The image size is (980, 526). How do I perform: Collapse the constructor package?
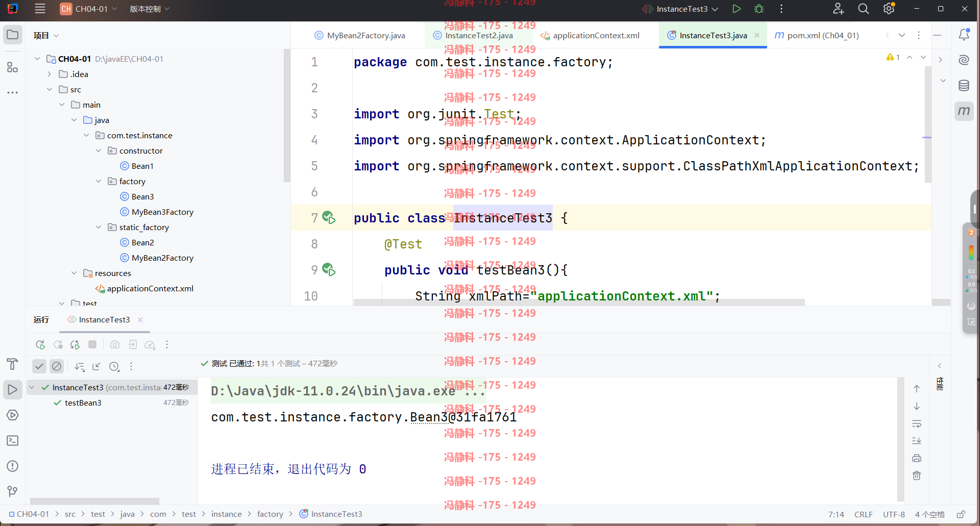tap(99, 151)
